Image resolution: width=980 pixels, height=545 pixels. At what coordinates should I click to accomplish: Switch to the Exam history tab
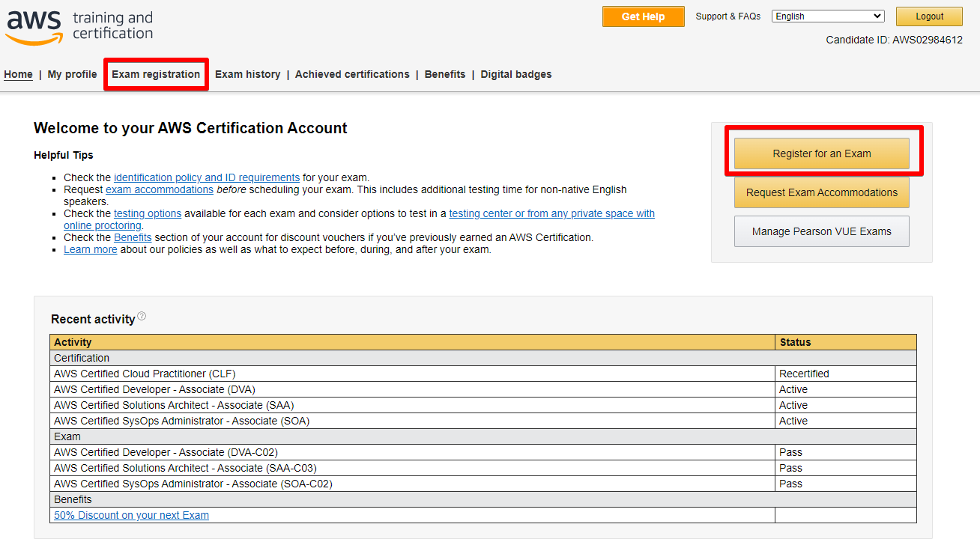pyautogui.click(x=247, y=74)
